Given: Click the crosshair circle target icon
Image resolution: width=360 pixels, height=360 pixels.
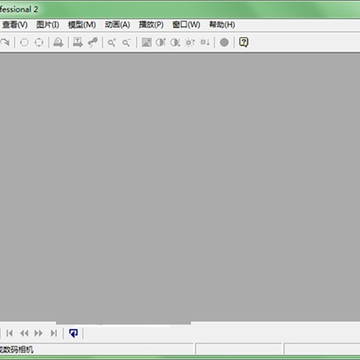Looking at the screenshot, I should (x=39, y=42).
